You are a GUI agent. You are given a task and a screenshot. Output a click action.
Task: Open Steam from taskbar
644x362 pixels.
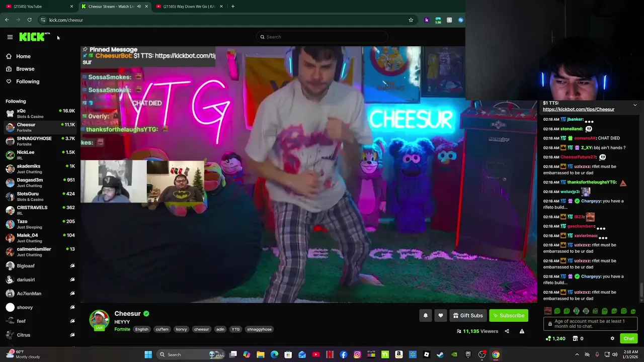pyautogui.click(x=440, y=354)
